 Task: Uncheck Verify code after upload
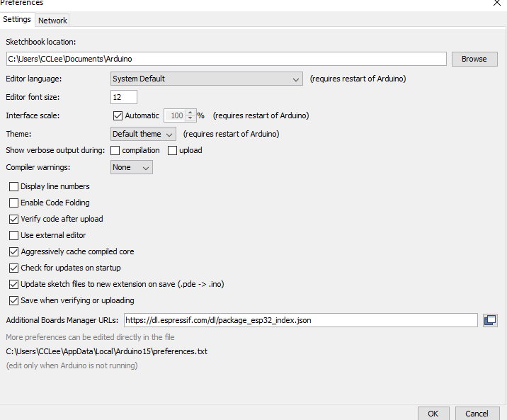(14, 220)
